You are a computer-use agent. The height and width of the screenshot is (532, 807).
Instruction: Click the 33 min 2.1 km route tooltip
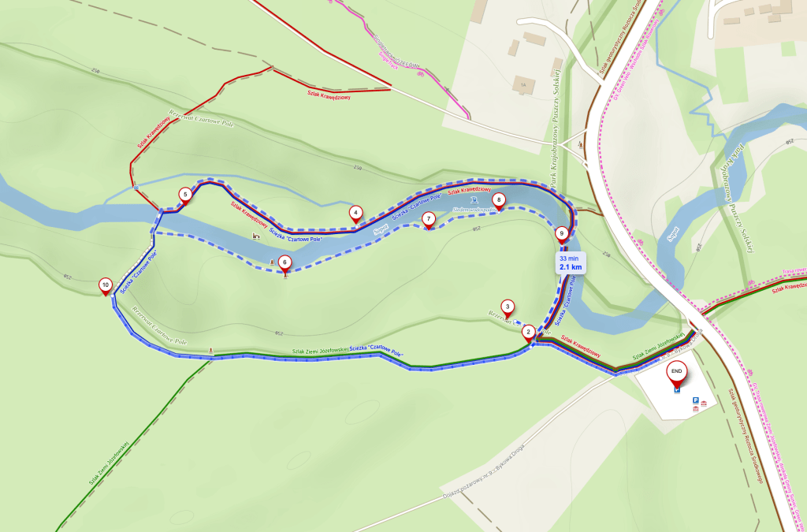571,263
